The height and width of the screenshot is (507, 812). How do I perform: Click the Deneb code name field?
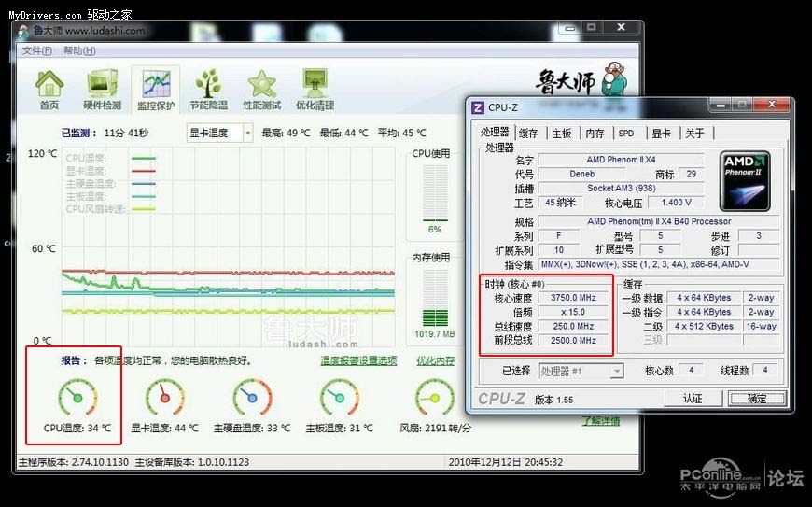pos(582,174)
